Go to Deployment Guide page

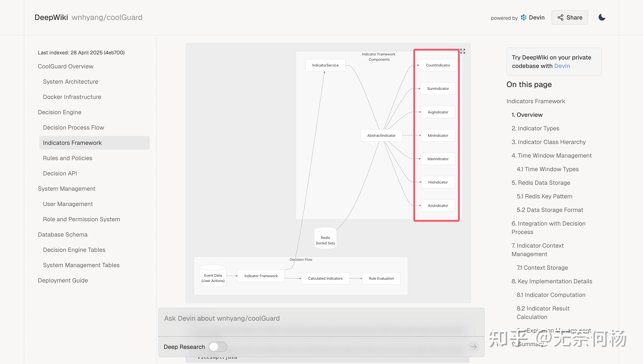coord(63,280)
